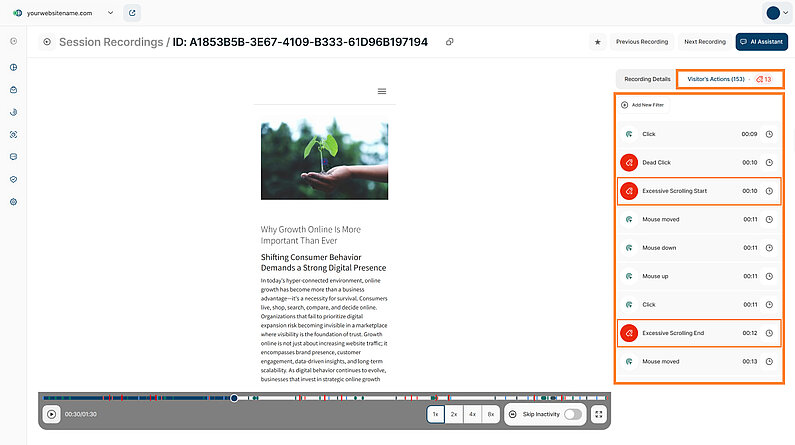Toggle the Skip Inactivity switch
Viewport: 795px width, 445px height.
(573, 413)
